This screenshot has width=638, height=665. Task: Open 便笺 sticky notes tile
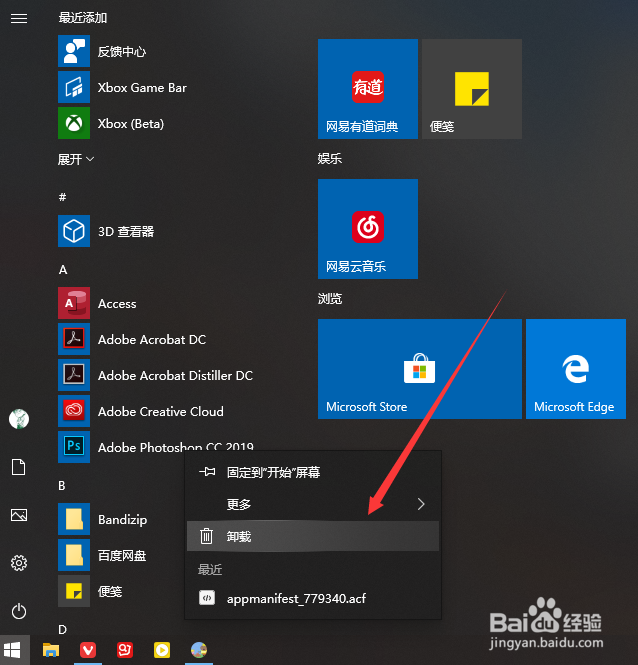472,89
